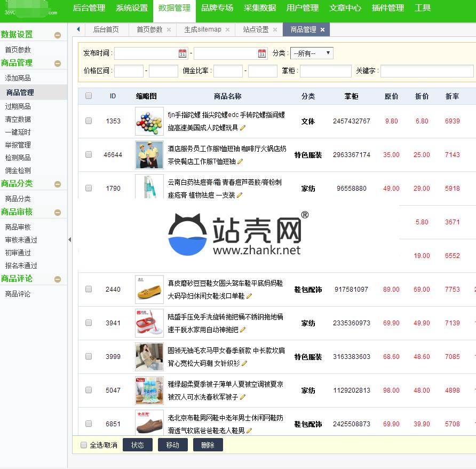Check the header row select-all checkbox
Screen dimensions: 476x469
tap(89, 96)
